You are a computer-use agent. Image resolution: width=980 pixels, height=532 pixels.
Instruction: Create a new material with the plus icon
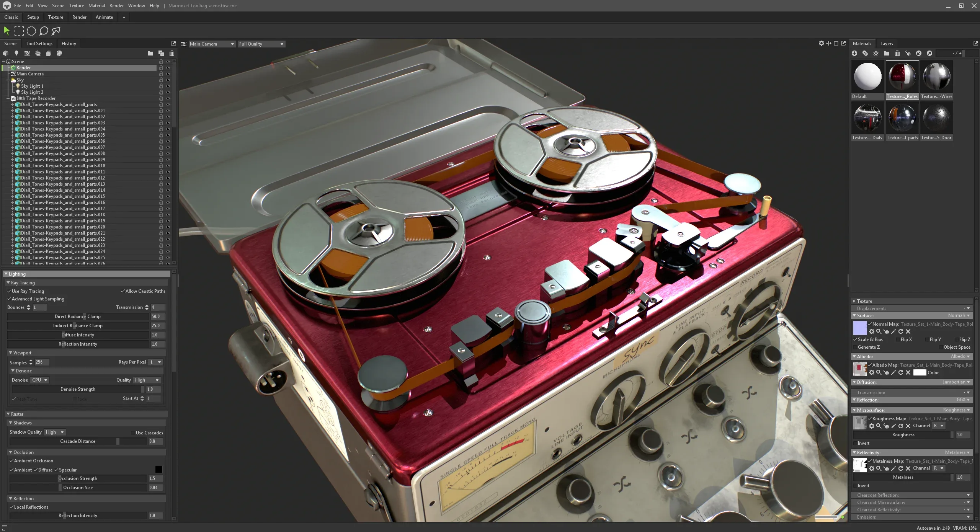click(x=854, y=53)
